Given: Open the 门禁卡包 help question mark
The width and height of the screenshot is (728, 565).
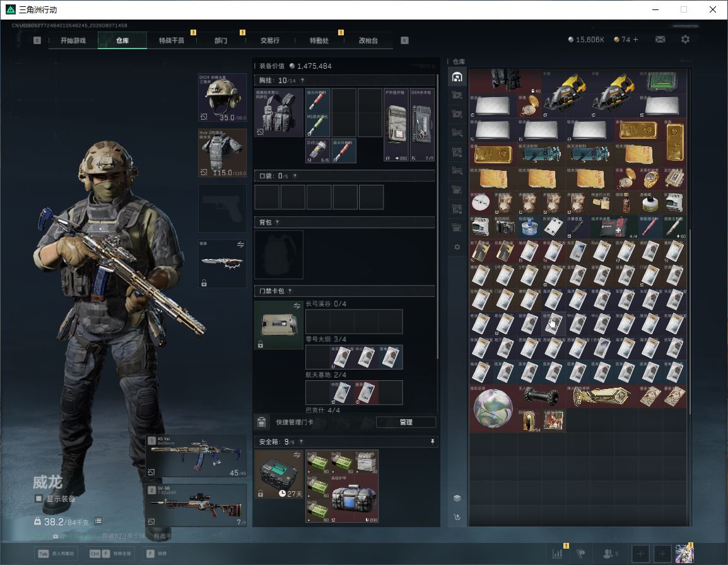Looking at the screenshot, I should point(290,291).
